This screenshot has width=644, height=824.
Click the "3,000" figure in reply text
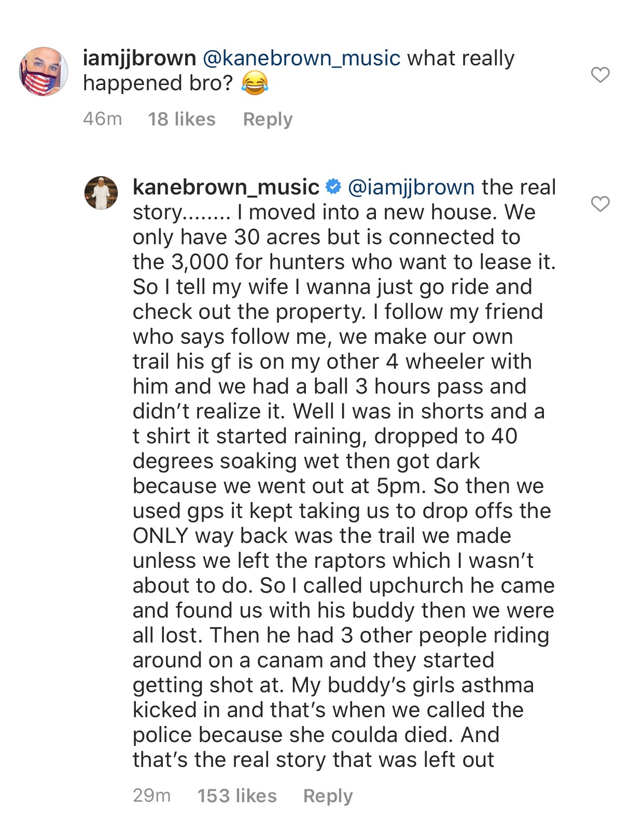tap(199, 262)
